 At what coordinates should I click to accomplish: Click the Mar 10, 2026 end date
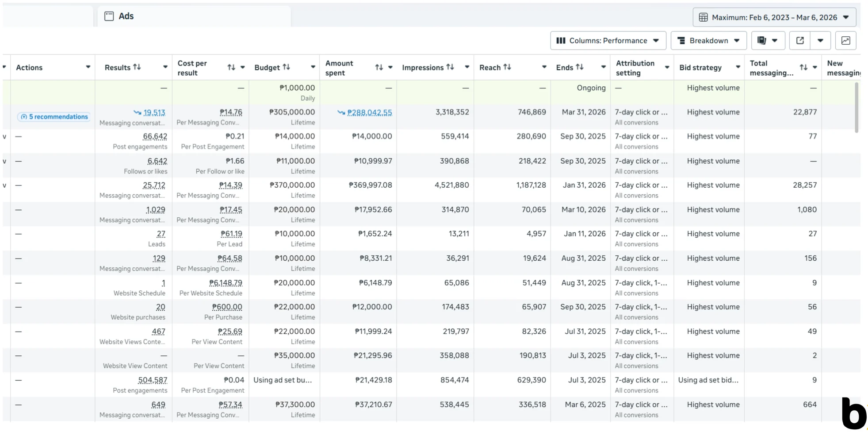click(584, 209)
